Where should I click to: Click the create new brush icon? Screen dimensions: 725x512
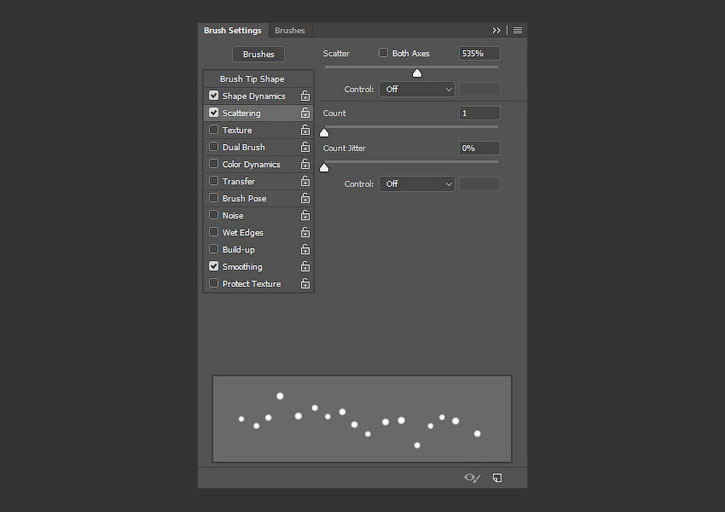[497, 478]
